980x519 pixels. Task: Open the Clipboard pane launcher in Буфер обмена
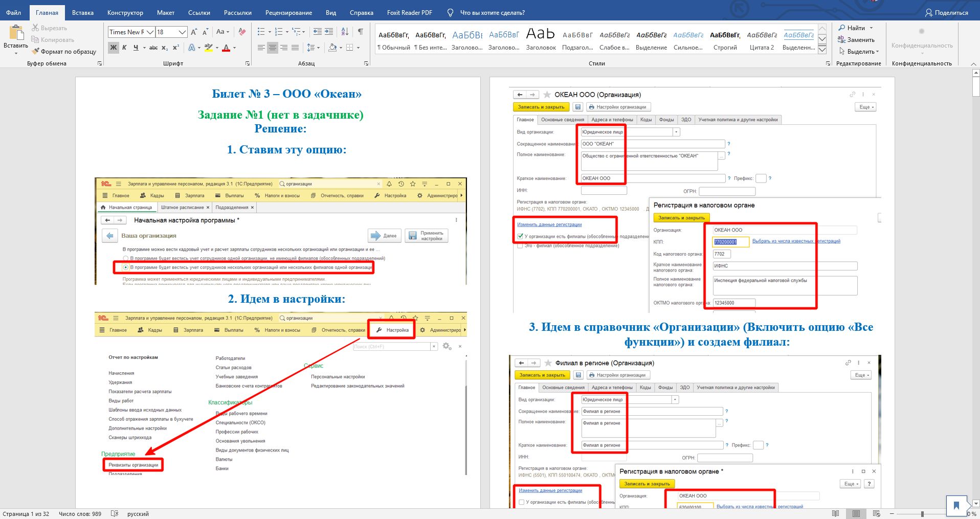[100, 63]
